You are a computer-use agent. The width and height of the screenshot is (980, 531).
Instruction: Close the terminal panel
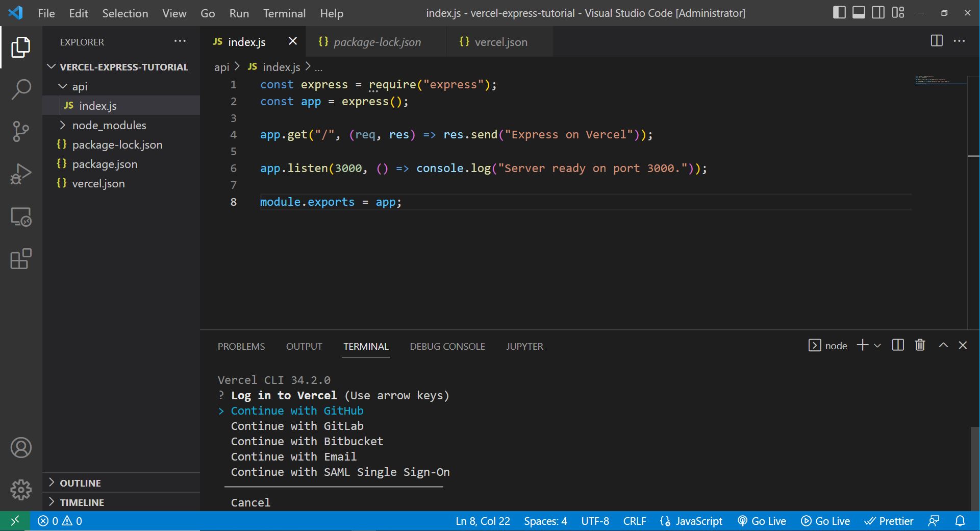click(963, 345)
